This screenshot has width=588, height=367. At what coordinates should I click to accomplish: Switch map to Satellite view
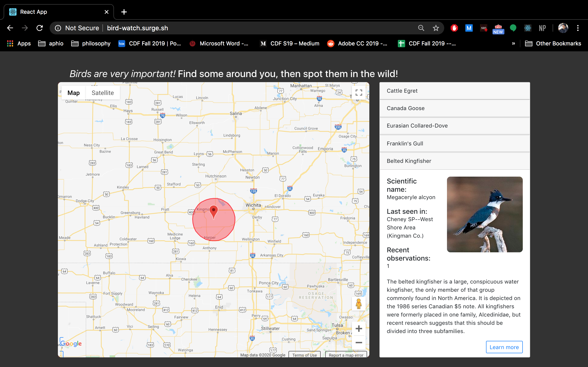(x=102, y=93)
